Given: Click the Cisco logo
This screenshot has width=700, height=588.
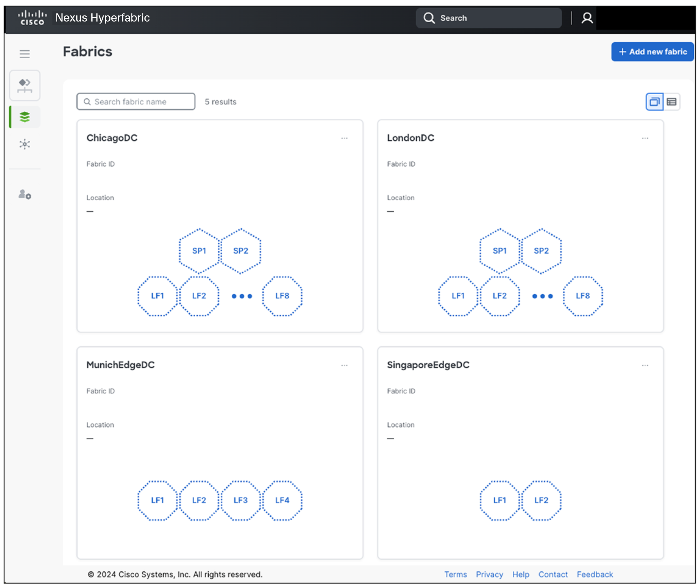Looking at the screenshot, I should [32, 18].
